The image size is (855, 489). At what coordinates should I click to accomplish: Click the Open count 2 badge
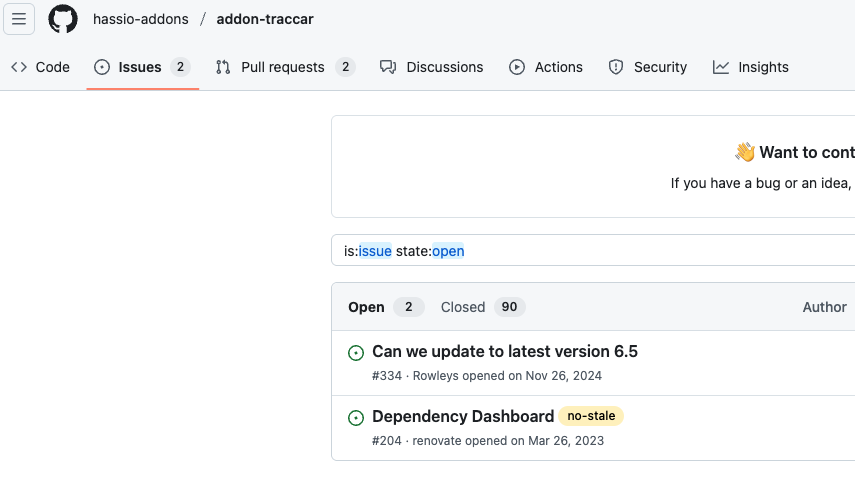(408, 307)
